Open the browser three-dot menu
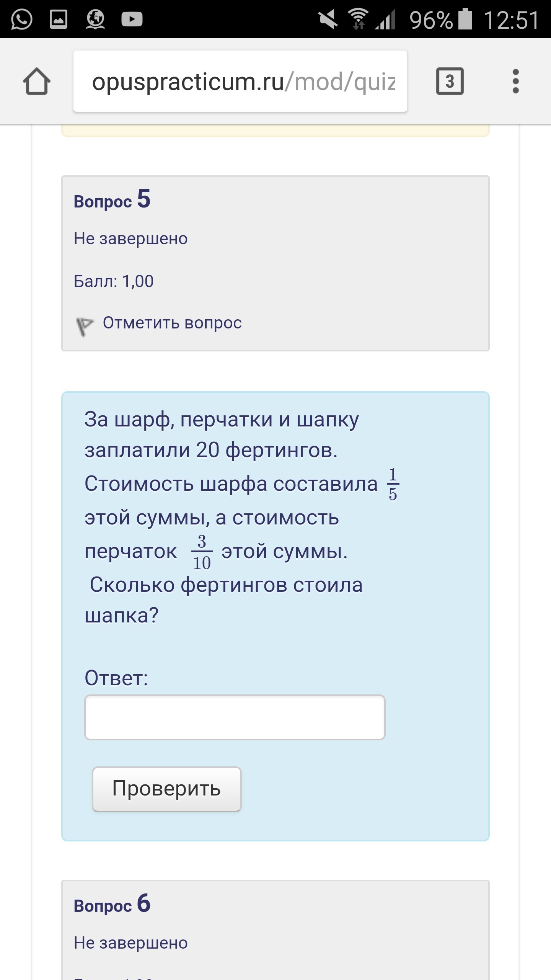551x980 pixels. click(x=515, y=81)
